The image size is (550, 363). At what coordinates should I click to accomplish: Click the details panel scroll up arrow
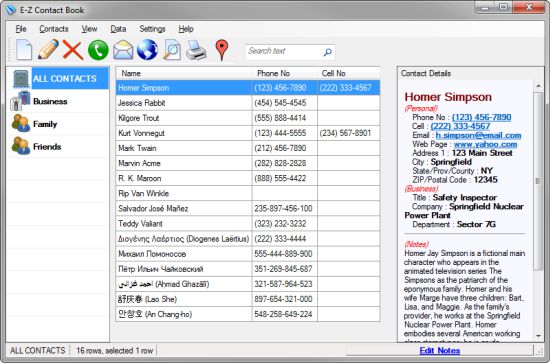tap(538, 86)
